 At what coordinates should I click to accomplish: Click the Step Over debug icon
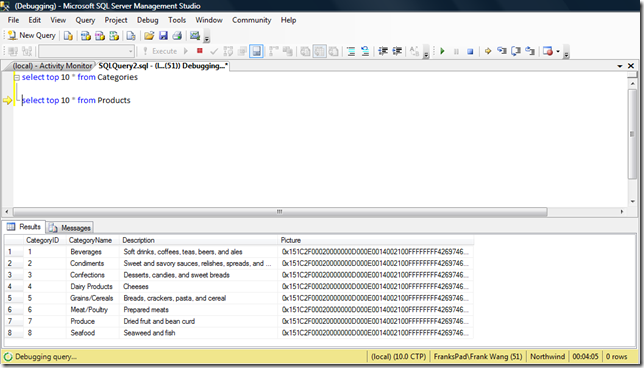[516, 51]
